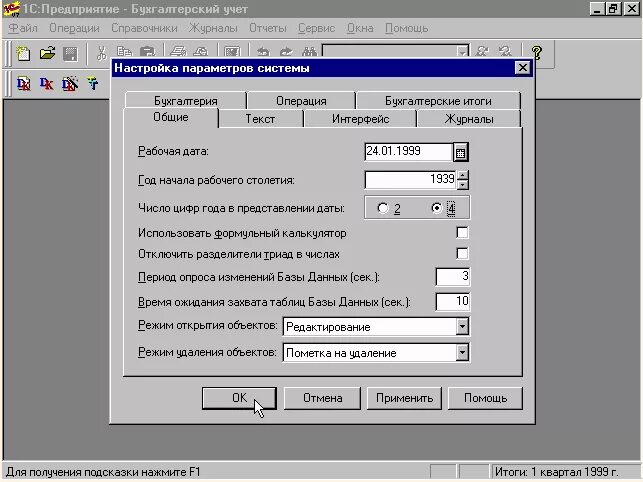The width and height of the screenshot is (643, 482).
Task: Click the Рабочая дата input field
Action: [x=408, y=151]
